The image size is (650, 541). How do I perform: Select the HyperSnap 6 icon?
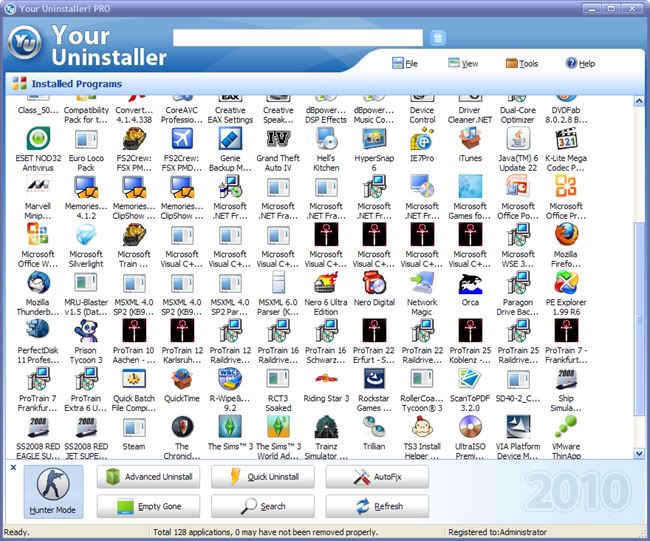[374, 138]
